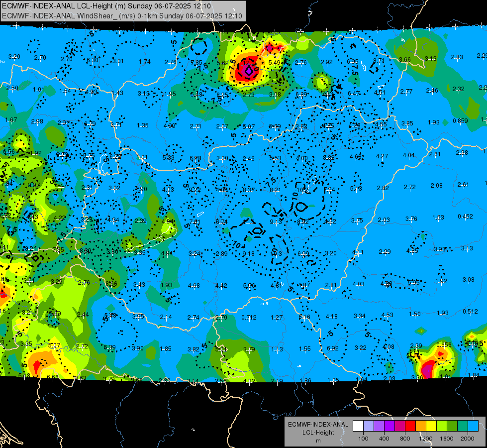Click the legend label LCL-Height
This screenshot has height=448, width=487.
click(x=318, y=433)
